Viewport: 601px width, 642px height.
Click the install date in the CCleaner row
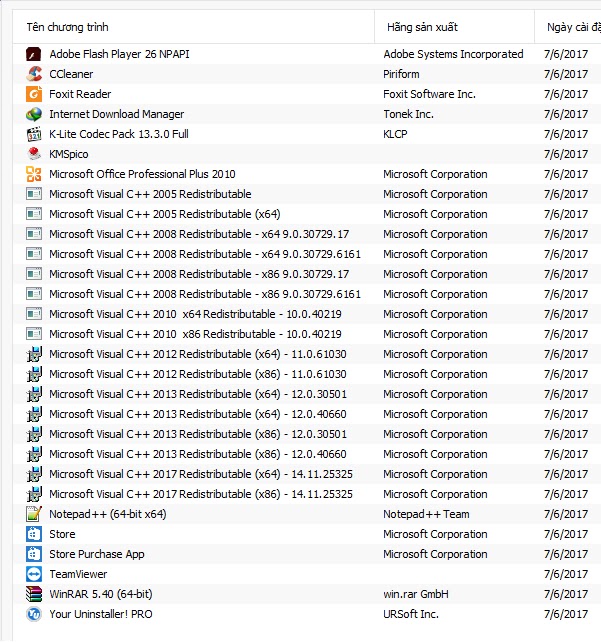(566, 74)
